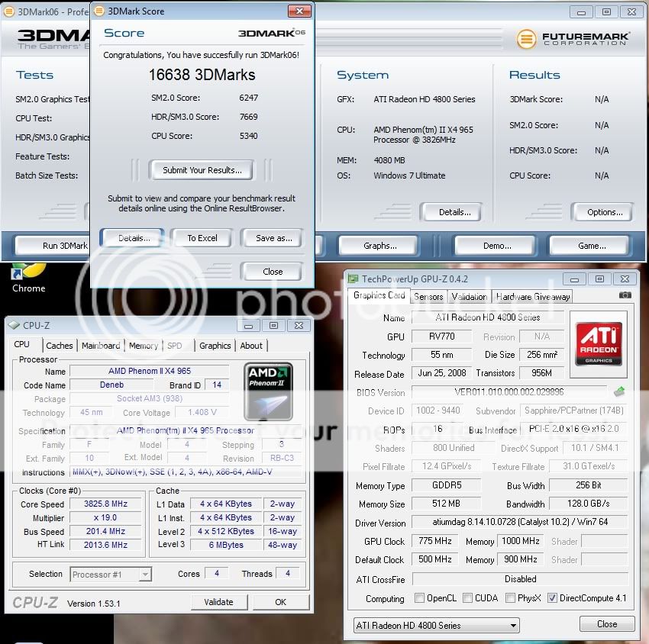Click Code Name value Deneb in CPU-Z
Image resolution: width=649 pixels, height=644 pixels.
pyautogui.click(x=111, y=385)
